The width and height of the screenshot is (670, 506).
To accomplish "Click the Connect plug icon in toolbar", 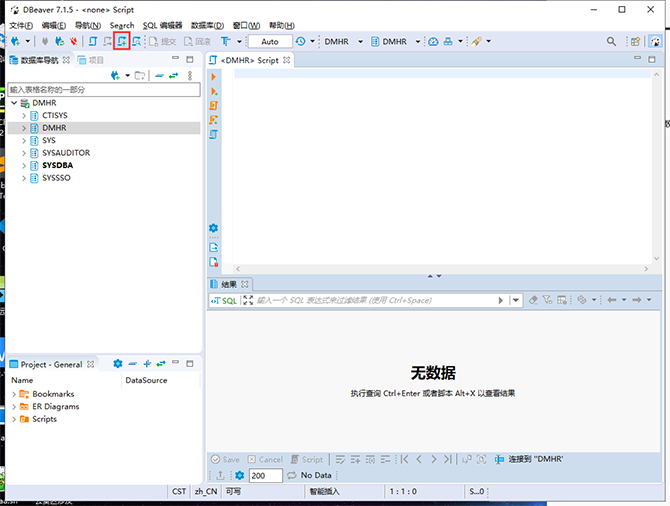I will tap(45, 41).
